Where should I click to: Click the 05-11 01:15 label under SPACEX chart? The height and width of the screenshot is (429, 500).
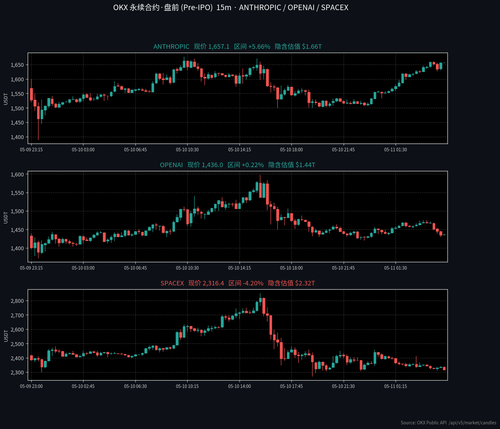tap(396, 386)
